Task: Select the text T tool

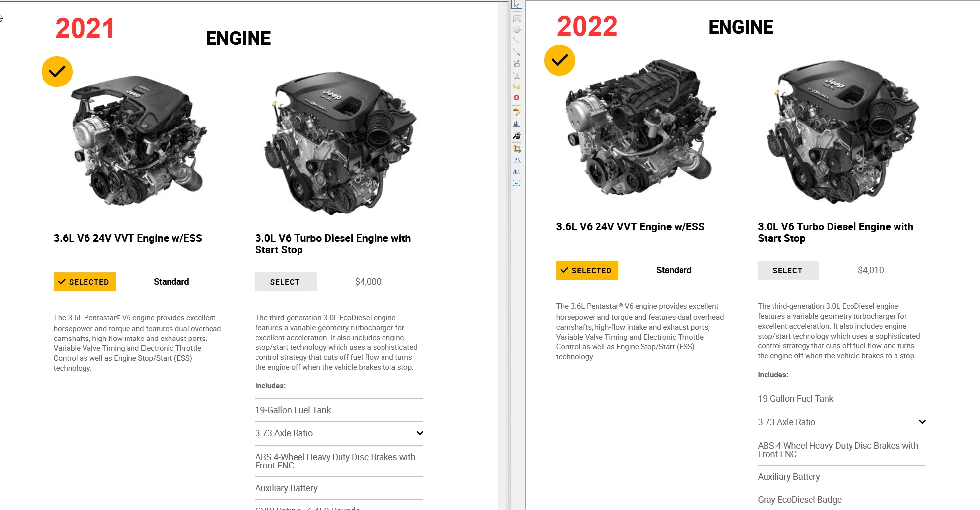Action: pos(517,75)
